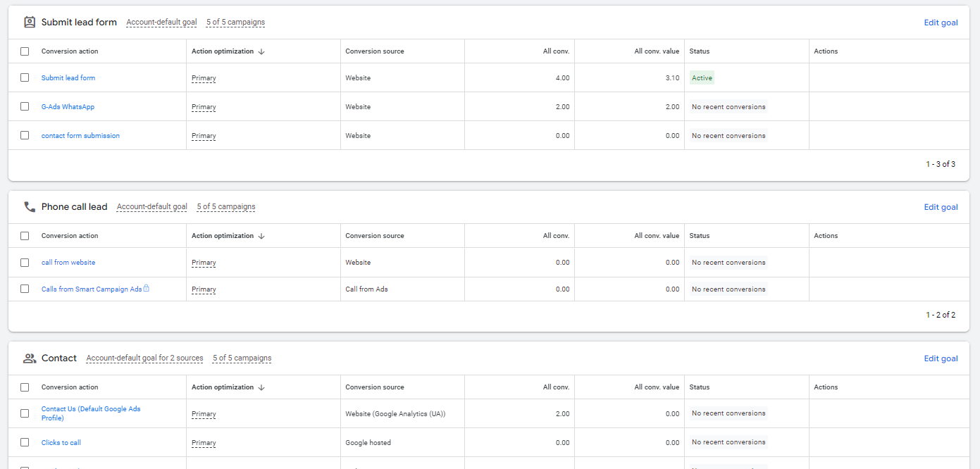Screen dimensions: 980x469
Task: Click the Phone call lead icon
Action: point(30,207)
